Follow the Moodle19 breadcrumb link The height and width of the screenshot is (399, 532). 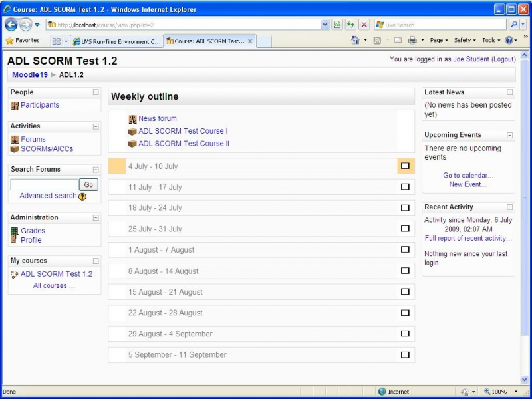point(30,75)
